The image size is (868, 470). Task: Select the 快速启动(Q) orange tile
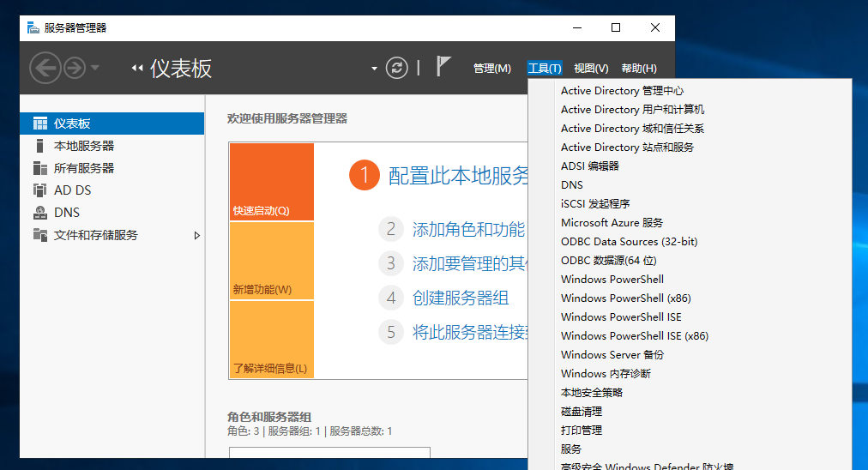(x=271, y=182)
